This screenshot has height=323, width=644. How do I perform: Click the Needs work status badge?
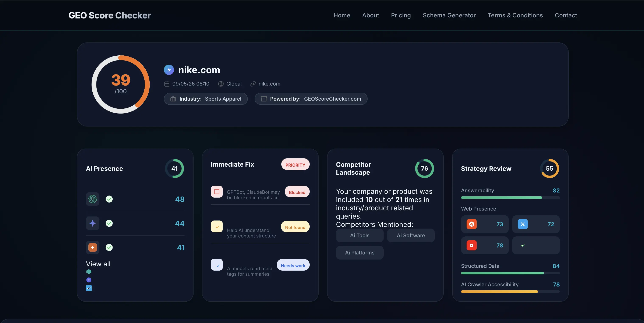coord(293,265)
